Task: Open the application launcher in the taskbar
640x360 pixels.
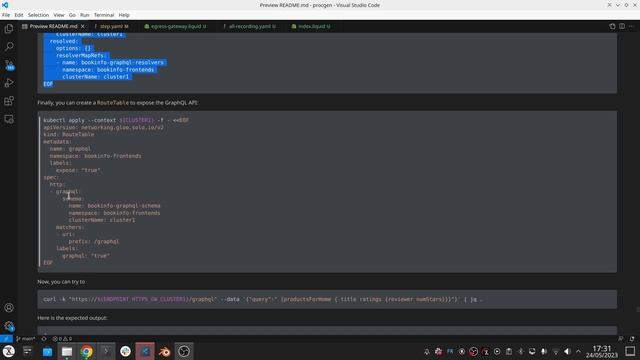Action: (x=9, y=351)
